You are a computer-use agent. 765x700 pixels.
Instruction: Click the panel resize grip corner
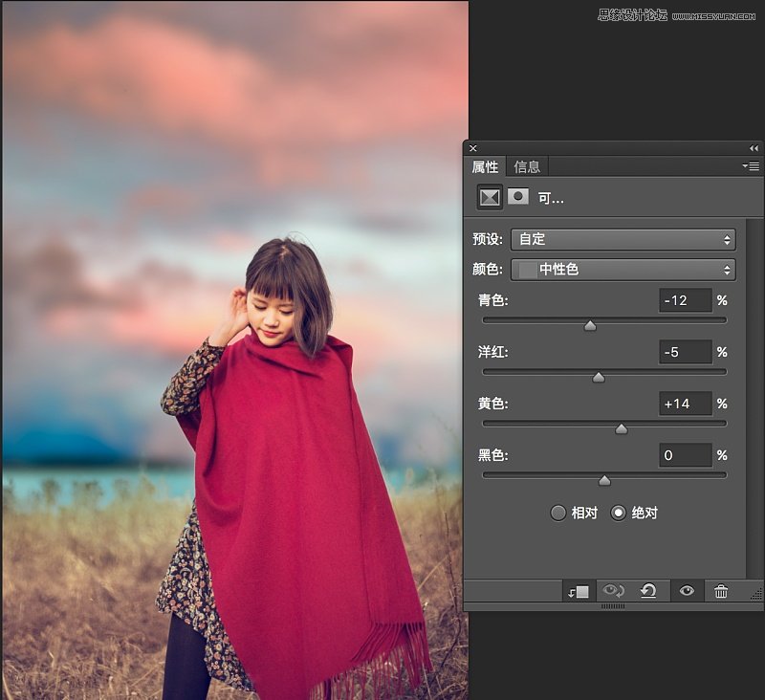click(756, 593)
